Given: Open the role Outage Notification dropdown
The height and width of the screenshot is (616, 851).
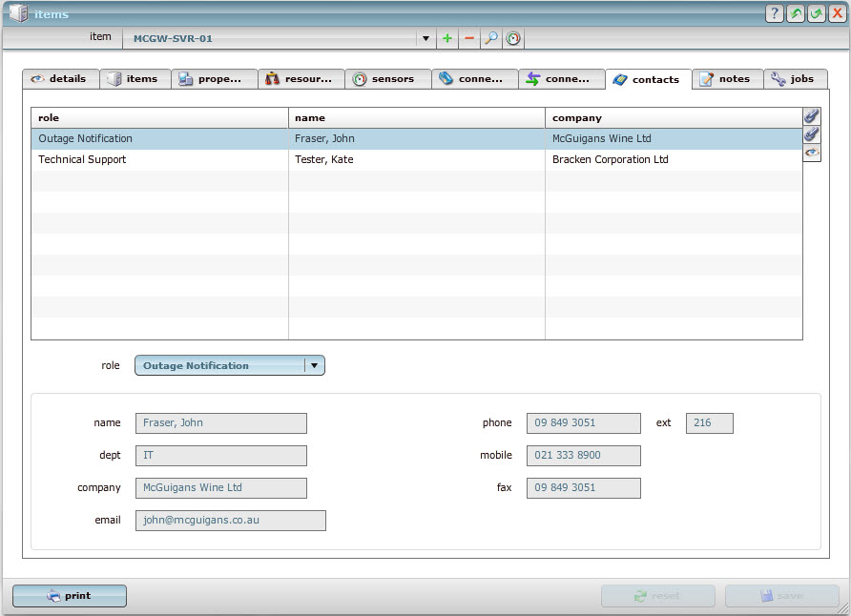Looking at the screenshot, I should [x=314, y=365].
